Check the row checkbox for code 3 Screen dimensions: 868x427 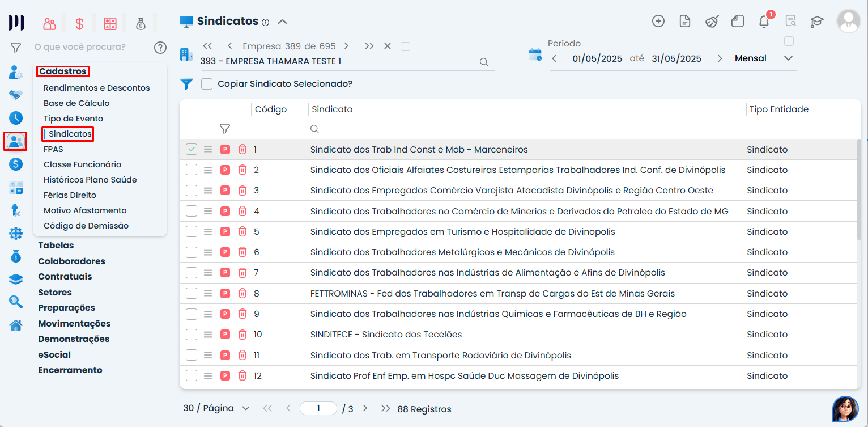(x=192, y=191)
